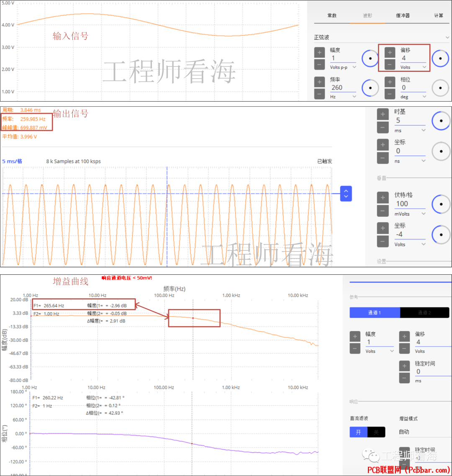Turn 直流滤波 DC filter on (开)
The height and width of the screenshot is (476, 452).
click(358, 432)
